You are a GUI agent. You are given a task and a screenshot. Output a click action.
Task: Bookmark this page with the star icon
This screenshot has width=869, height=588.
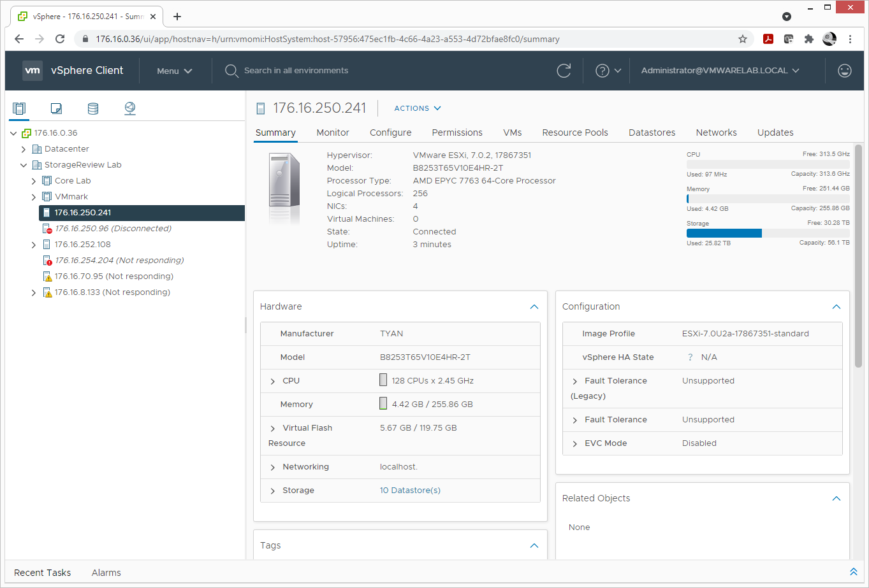tap(743, 39)
